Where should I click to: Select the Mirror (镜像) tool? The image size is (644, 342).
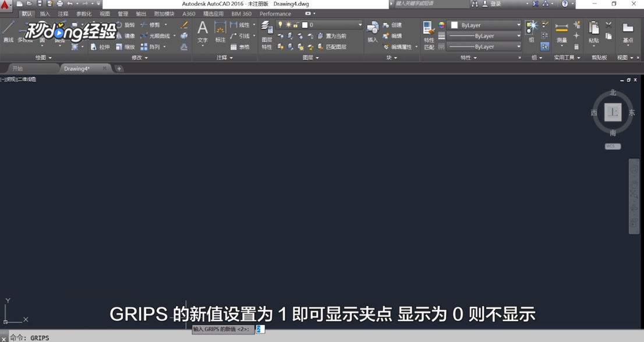point(126,36)
